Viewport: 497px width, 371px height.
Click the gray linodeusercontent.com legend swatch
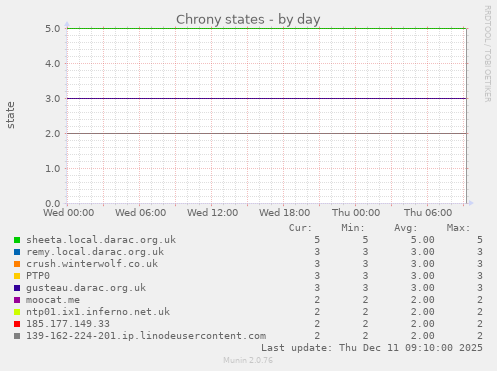[x=17, y=336]
